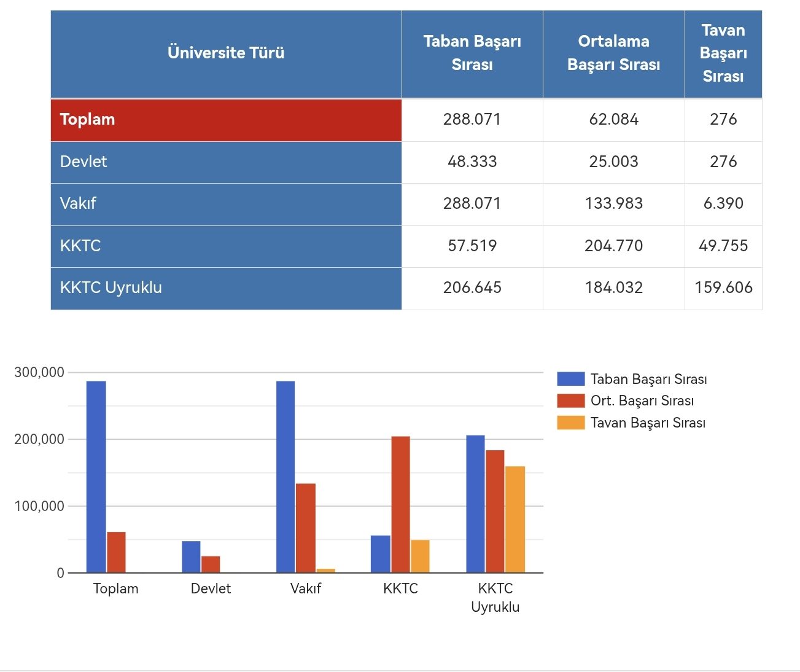Click the red Devlet bar in chart
This screenshot has height=672, width=800.
[x=211, y=565]
